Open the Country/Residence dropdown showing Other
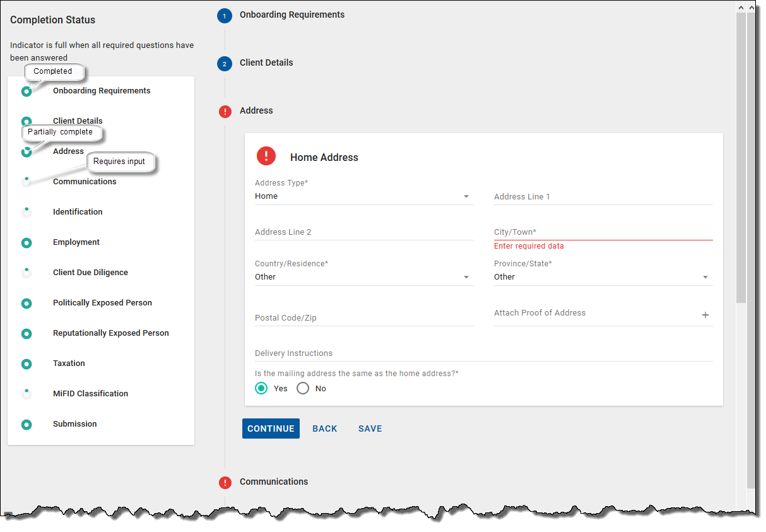 pyautogui.click(x=466, y=276)
